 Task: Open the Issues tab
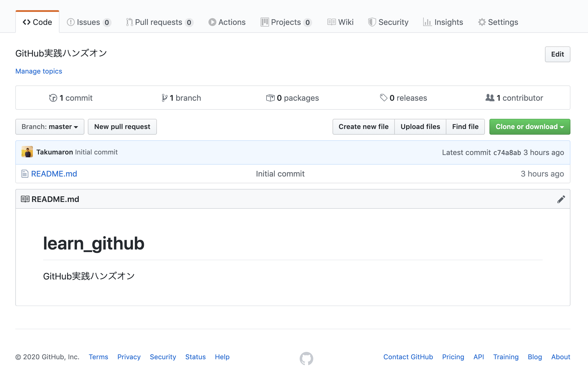click(x=89, y=22)
